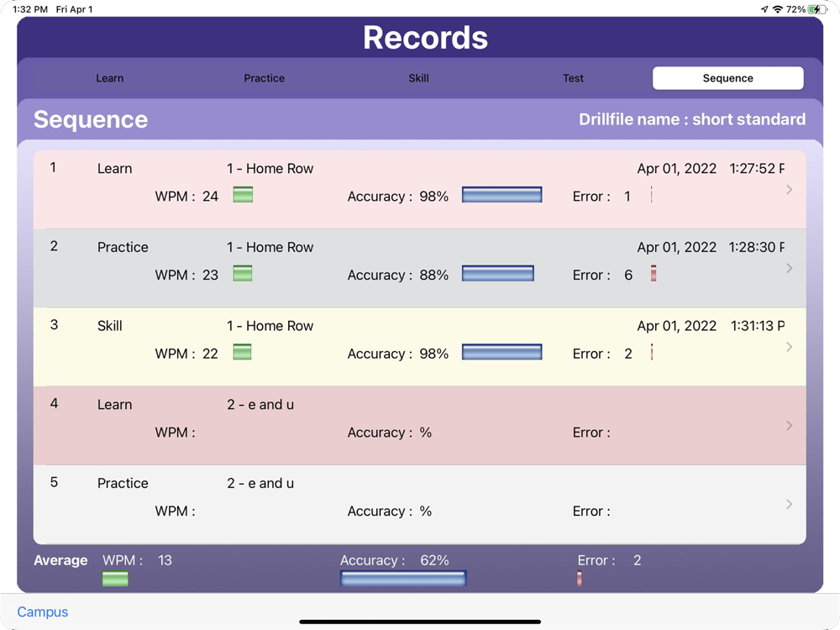Click the timestamp 1:31:13
Screen dimensions: 840x630
coord(758,326)
